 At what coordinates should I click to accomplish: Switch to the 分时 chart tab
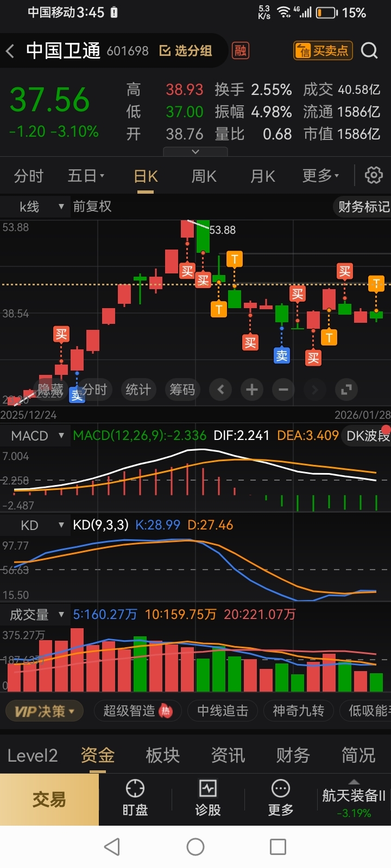[29, 176]
